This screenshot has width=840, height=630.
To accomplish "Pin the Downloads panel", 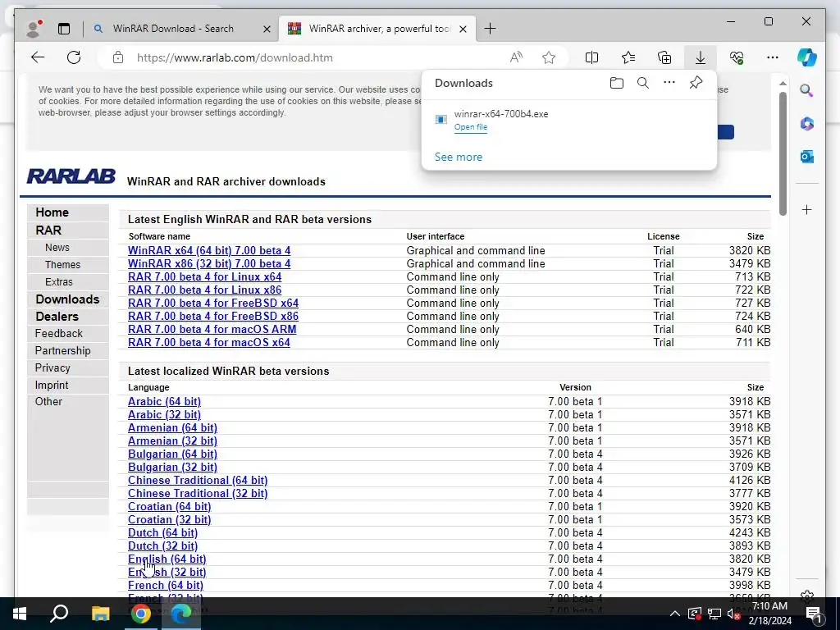I will 696,83.
